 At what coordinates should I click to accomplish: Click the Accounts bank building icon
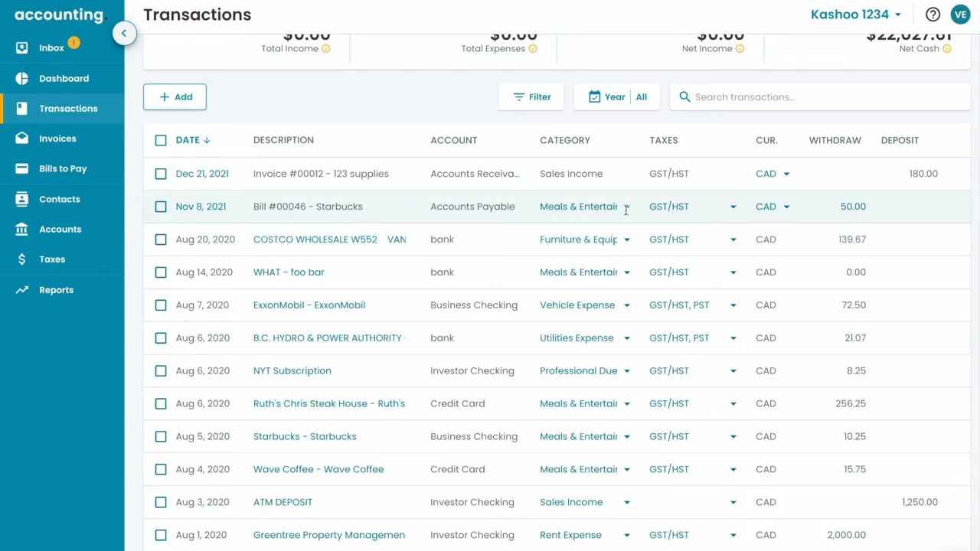22,230
